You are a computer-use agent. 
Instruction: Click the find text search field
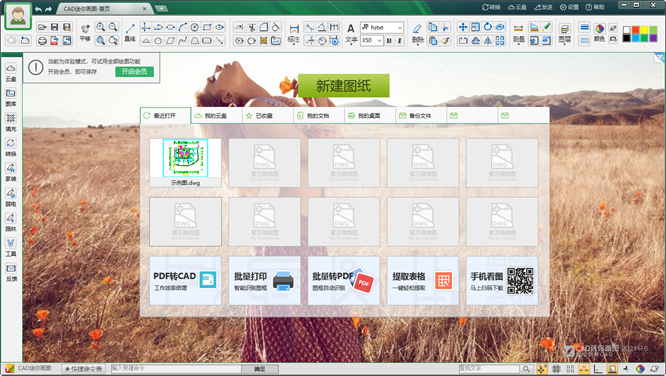point(489,369)
